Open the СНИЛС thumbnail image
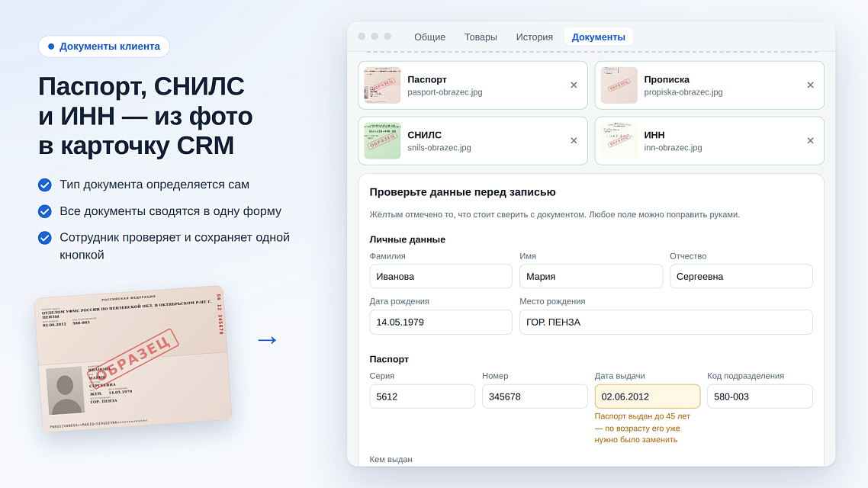868x488 pixels. (382, 140)
